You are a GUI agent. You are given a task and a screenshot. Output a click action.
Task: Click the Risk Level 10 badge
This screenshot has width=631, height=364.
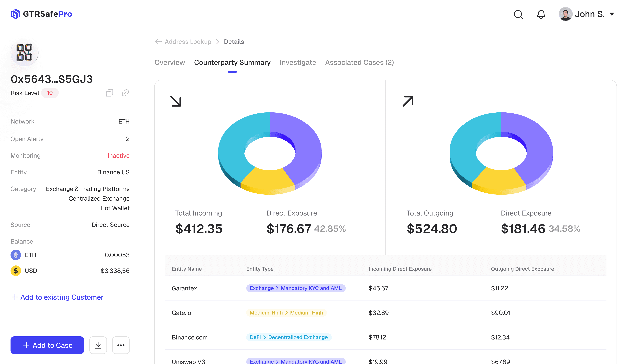50,93
